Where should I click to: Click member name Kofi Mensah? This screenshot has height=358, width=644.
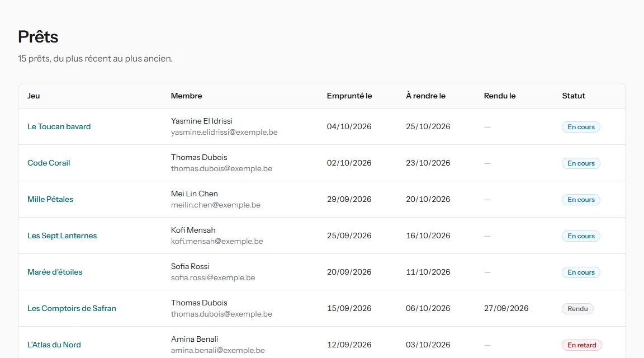193,230
